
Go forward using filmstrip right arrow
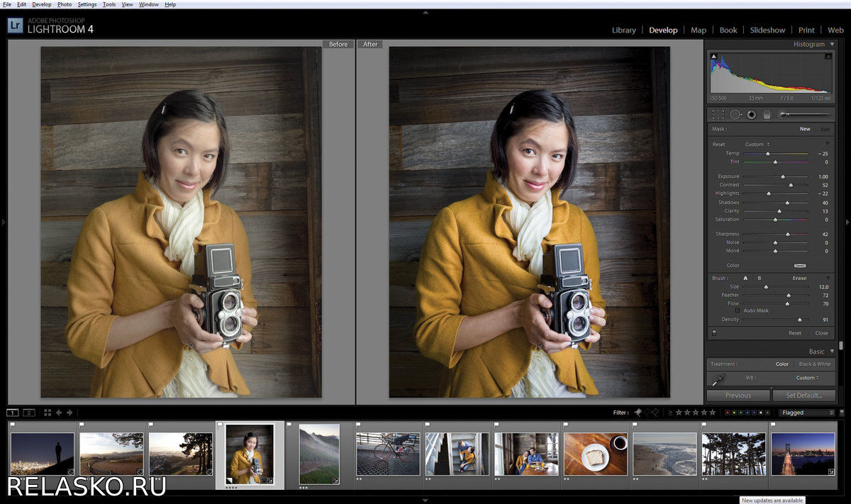coord(69,413)
